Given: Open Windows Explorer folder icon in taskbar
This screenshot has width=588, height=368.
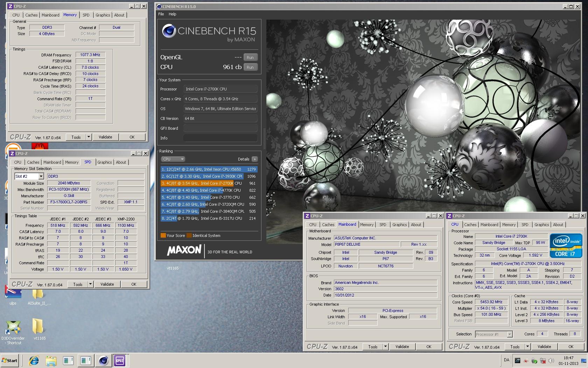Looking at the screenshot, I should point(51,360).
